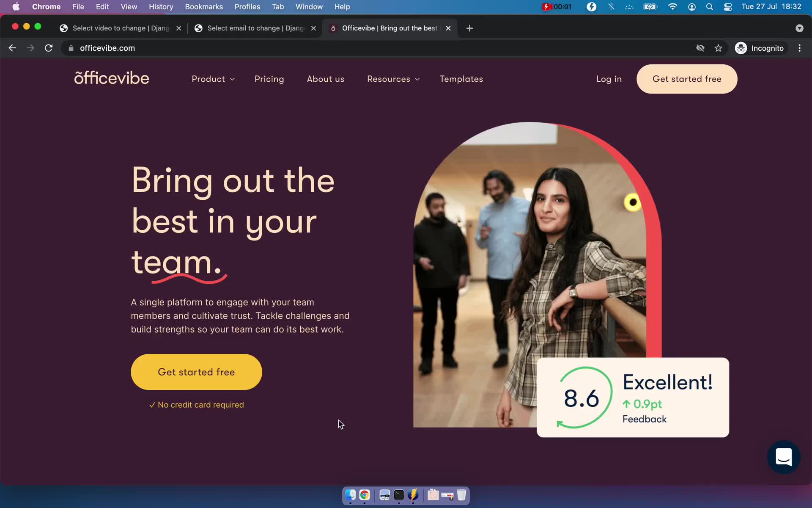The image size is (812, 508).
Task: Click Get started free button
Action: pos(196,372)
